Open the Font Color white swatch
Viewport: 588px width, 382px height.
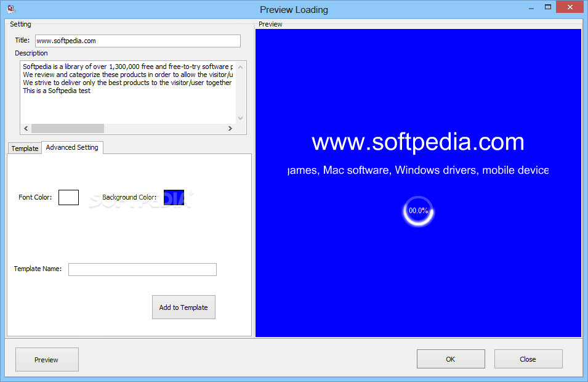click(68, 197)
